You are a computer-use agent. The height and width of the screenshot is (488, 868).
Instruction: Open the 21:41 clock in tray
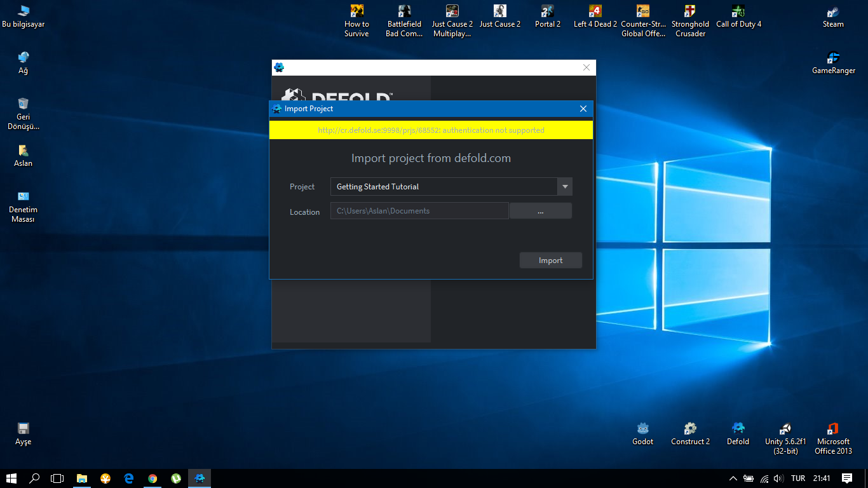[822, 478]
